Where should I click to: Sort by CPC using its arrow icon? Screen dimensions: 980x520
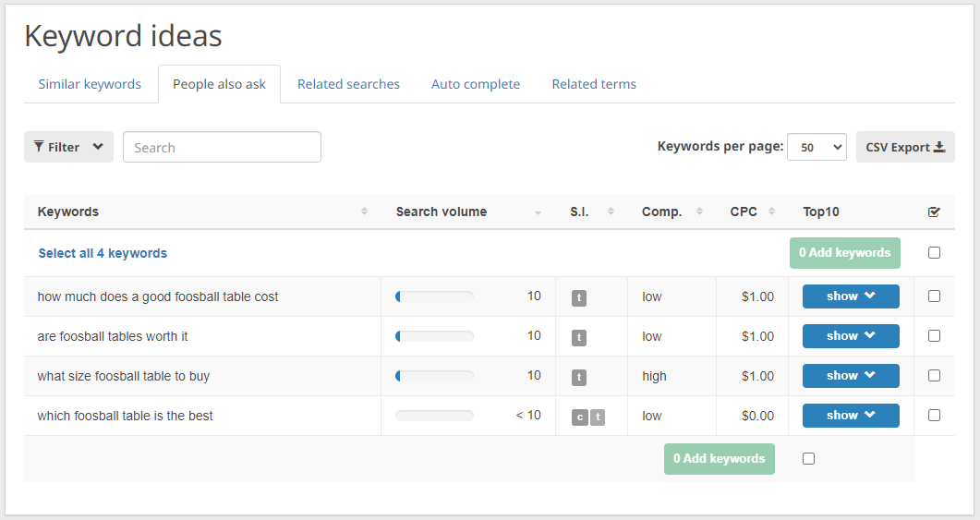[x=771, y=212]
